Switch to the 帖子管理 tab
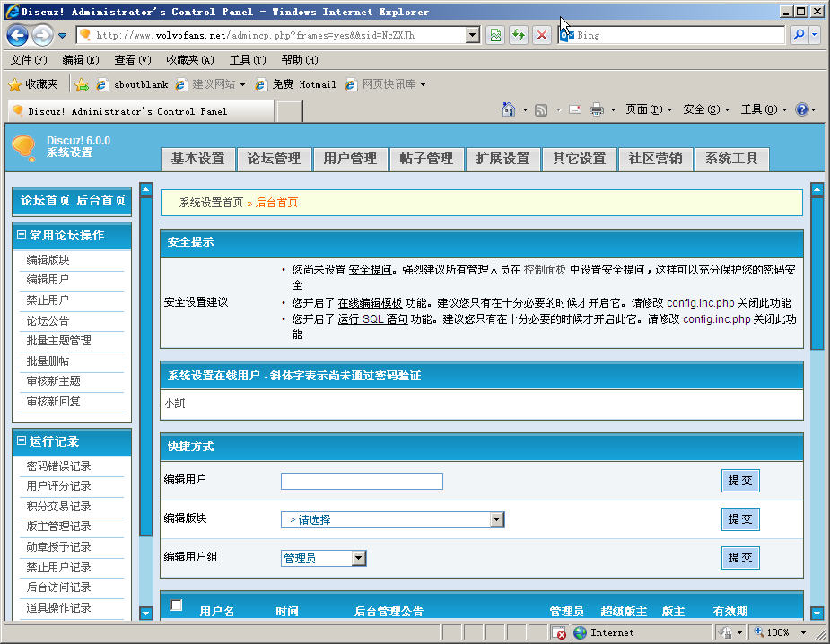Screen dimensions: 830x644 tap(426, 159)
